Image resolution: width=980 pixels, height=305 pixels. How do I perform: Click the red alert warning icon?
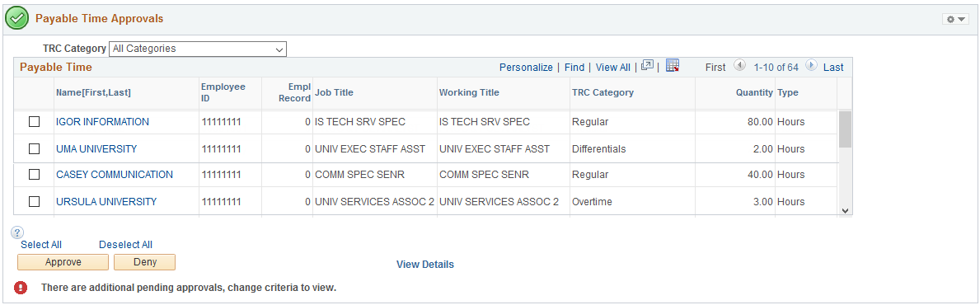(21, 288)
